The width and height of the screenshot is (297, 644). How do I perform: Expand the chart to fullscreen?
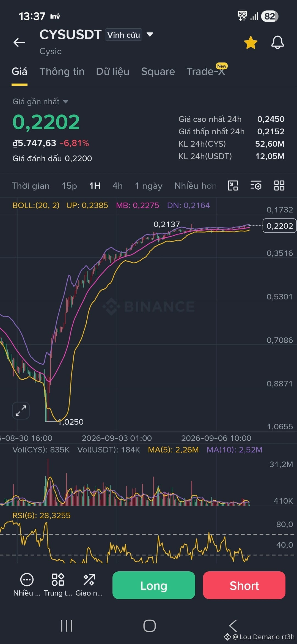pyautogui.click(x=21, y=411)
